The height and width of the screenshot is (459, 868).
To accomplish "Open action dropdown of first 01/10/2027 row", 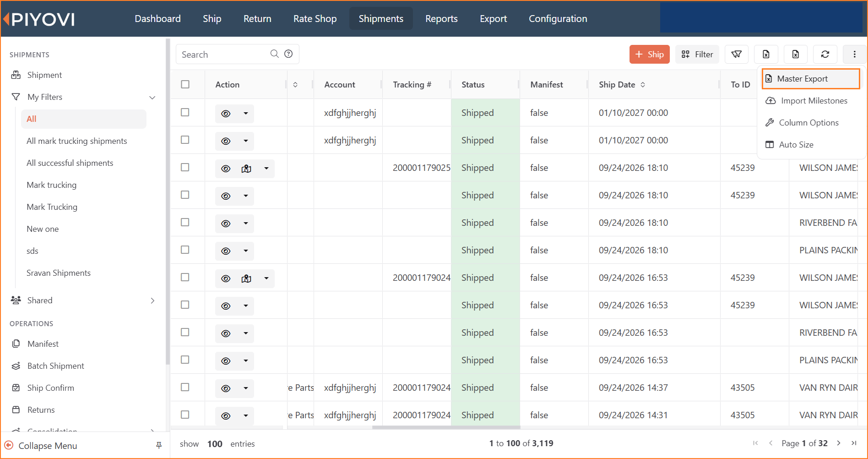I will pyautogui.click(x=246, y=114).
